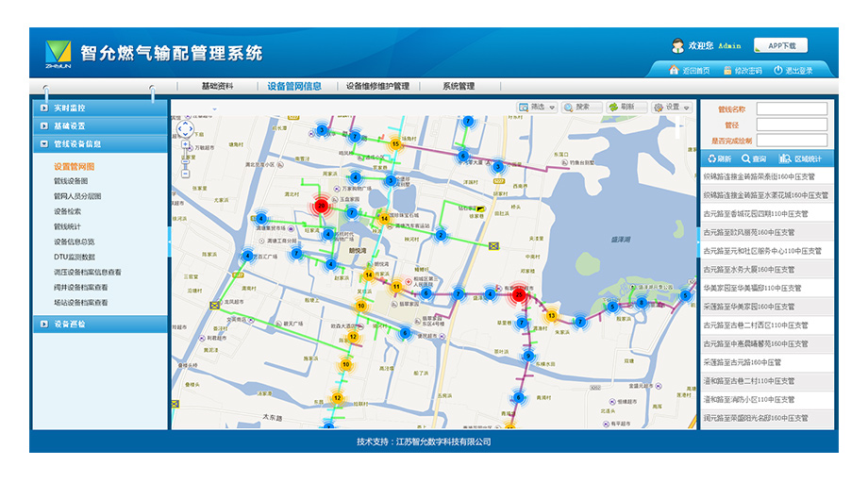Viewport: 868px width, 483px height.
Task: Click the zoom out minus button on map
Action: point(185,174)
